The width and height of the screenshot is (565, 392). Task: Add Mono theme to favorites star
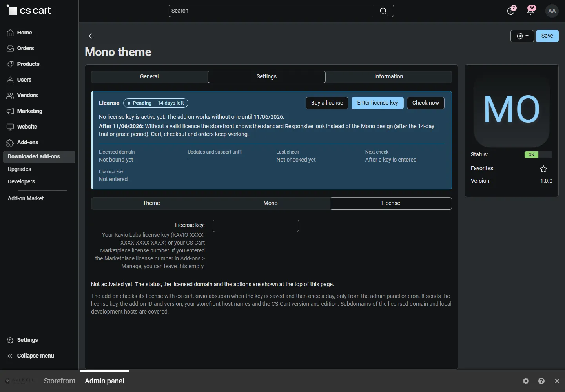[543, 169]
